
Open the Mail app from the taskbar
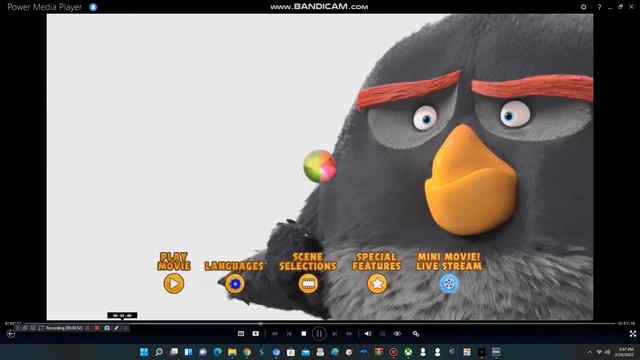click(x=306, y=352)
